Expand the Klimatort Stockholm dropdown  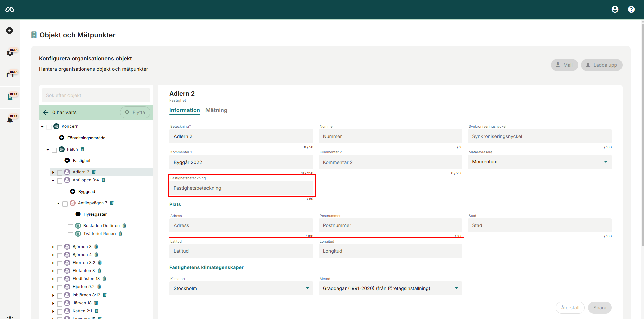point(241,288)
